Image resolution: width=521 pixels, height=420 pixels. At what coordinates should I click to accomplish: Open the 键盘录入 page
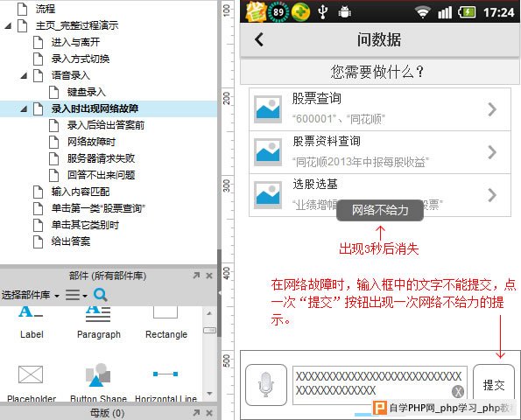pyautogui.click(x=86, y=92)
